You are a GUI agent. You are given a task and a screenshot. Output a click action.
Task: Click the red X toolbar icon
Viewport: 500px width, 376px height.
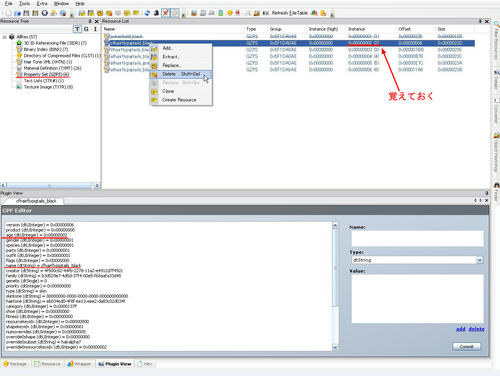(165, 13)
